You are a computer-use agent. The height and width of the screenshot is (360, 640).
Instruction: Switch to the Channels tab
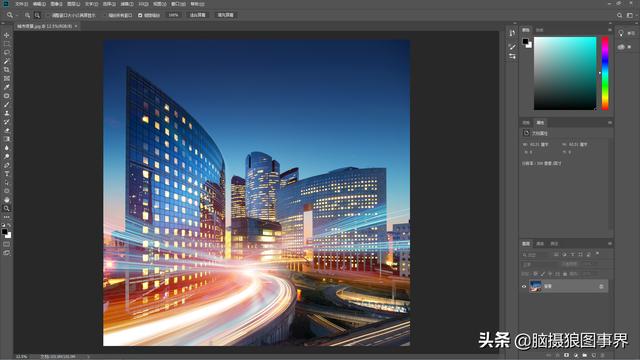coord(540,244)
